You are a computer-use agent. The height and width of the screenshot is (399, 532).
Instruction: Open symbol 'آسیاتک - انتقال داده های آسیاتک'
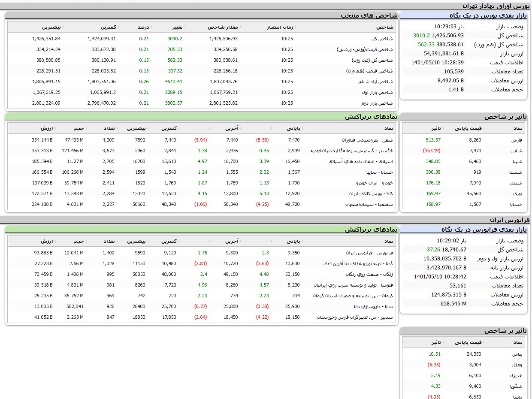pos(360,161)
